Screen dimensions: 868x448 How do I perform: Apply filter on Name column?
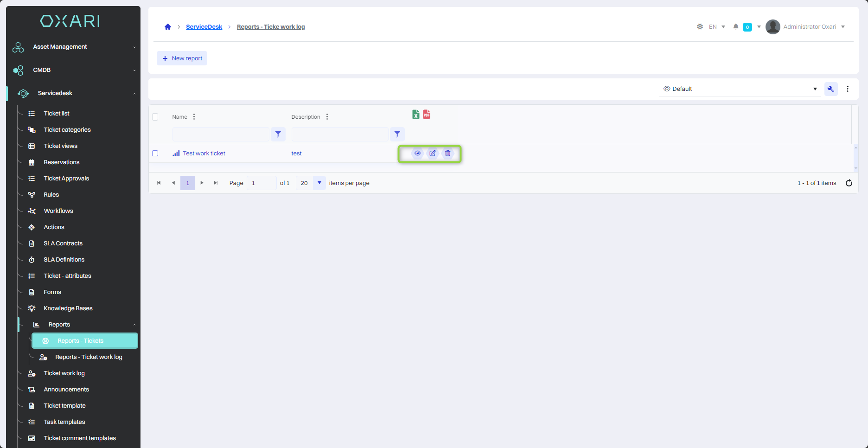pos(278,134)
